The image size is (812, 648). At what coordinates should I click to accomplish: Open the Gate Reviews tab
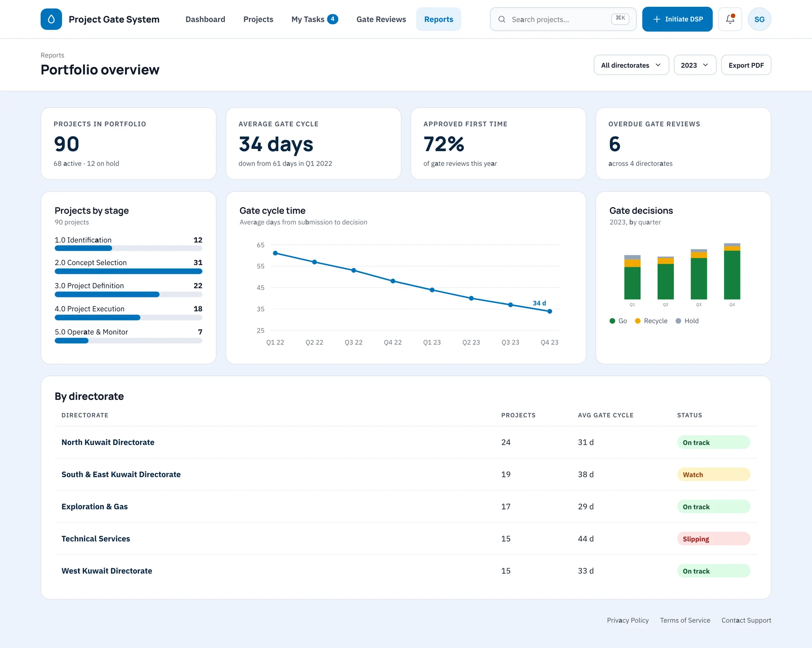381,19
